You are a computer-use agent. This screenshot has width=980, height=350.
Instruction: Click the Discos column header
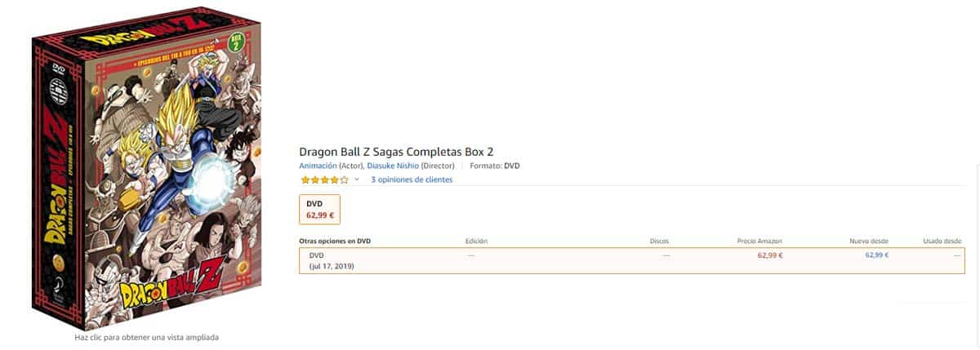[659, 241]
